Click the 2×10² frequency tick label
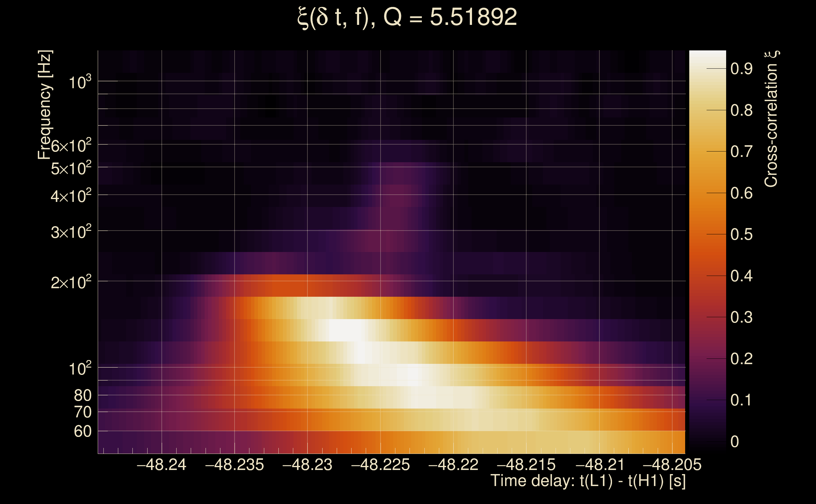 71,282
